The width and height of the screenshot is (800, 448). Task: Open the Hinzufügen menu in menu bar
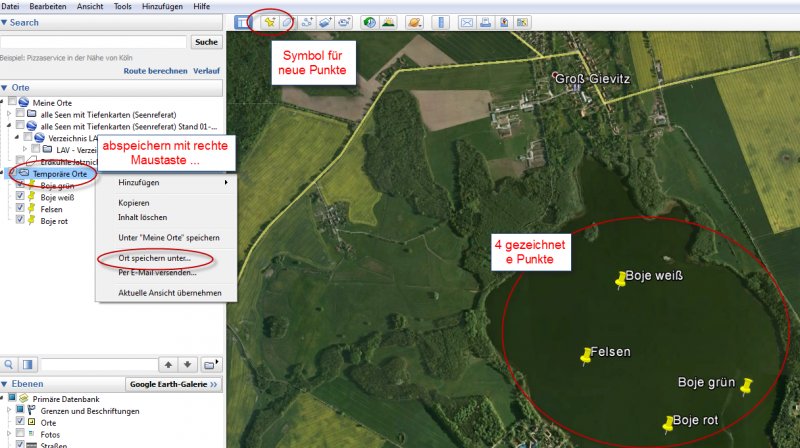[x=162, y=7]
